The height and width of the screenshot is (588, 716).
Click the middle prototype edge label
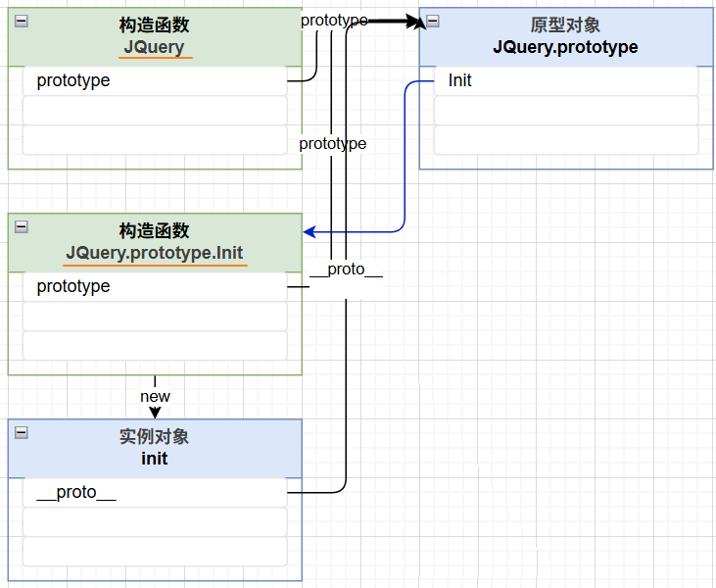[332, 143]
